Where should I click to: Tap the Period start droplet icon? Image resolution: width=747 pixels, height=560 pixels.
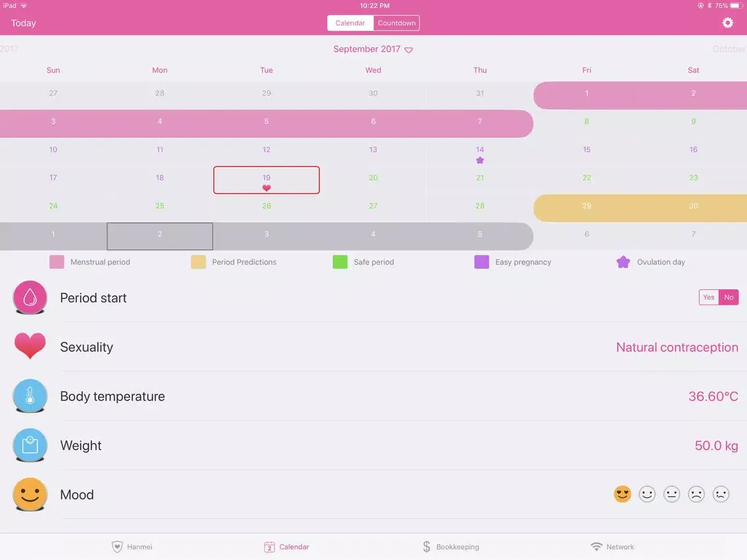(x=30, y=297)
